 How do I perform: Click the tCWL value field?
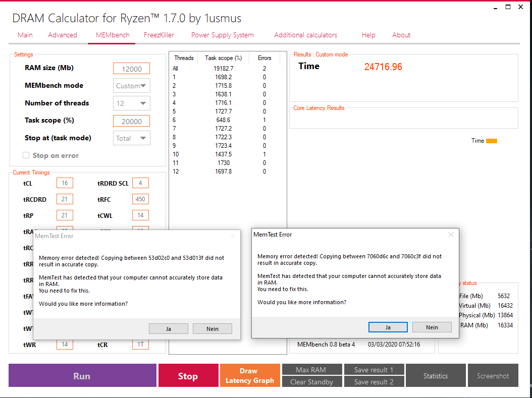(x=140, y=215)
